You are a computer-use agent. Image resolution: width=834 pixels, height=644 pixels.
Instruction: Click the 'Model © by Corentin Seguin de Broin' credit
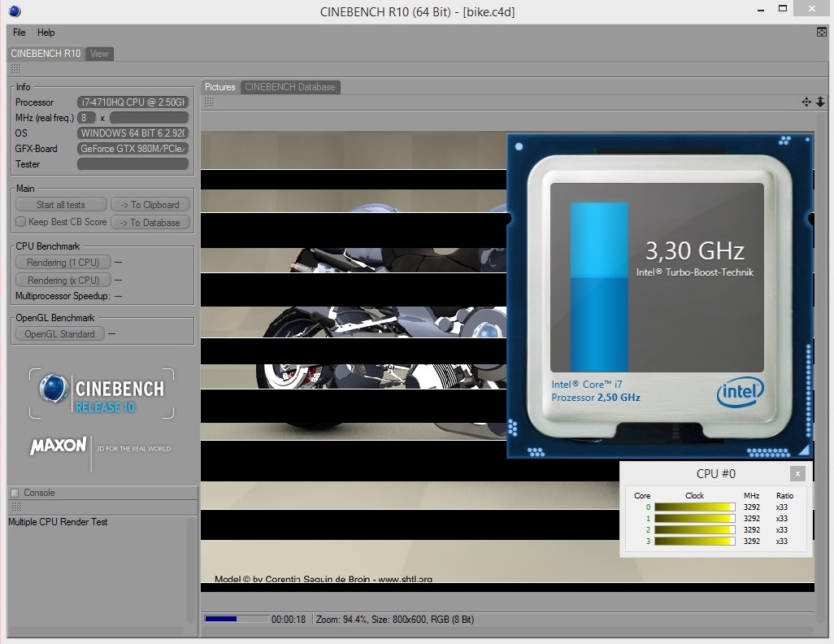pyautogui.click(x=292, y=579)
